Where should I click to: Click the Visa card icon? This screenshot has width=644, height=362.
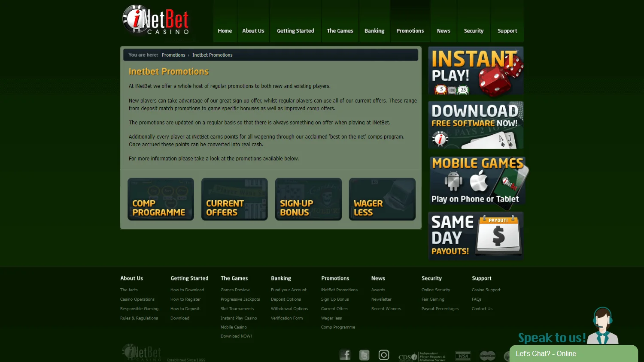pos(463,356)
